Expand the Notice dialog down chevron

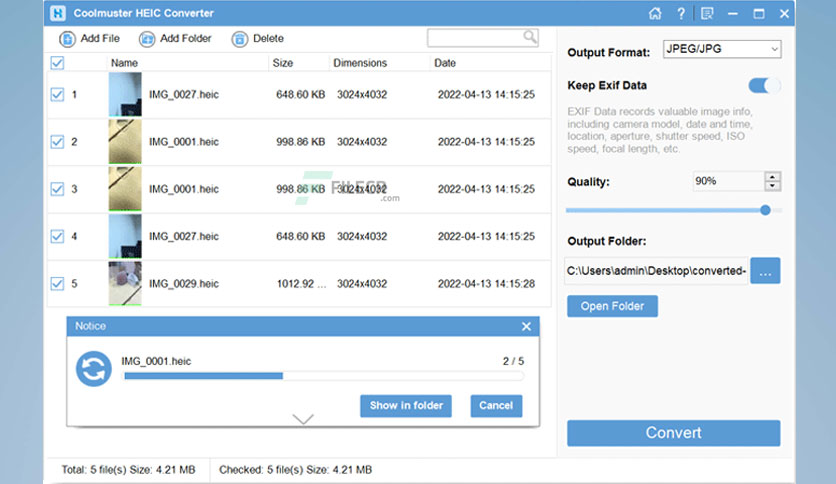(x=303, y=419)
